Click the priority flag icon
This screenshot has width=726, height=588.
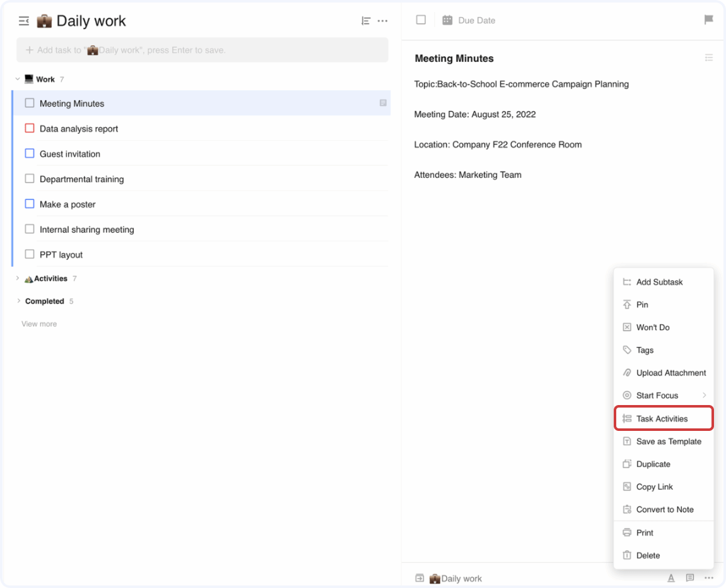coord(709,20)
